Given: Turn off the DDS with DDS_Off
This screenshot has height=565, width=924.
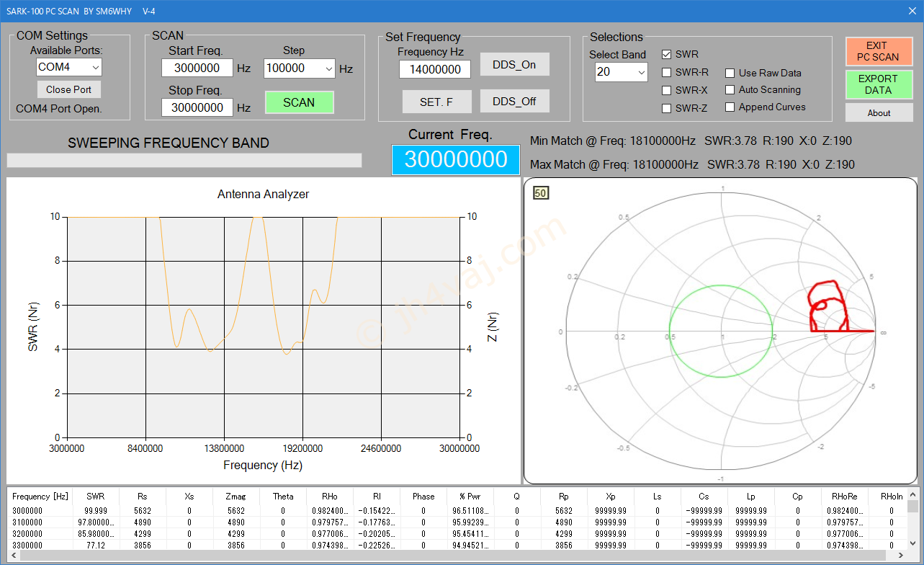Looking at the screenshot, I should point(514,102).
